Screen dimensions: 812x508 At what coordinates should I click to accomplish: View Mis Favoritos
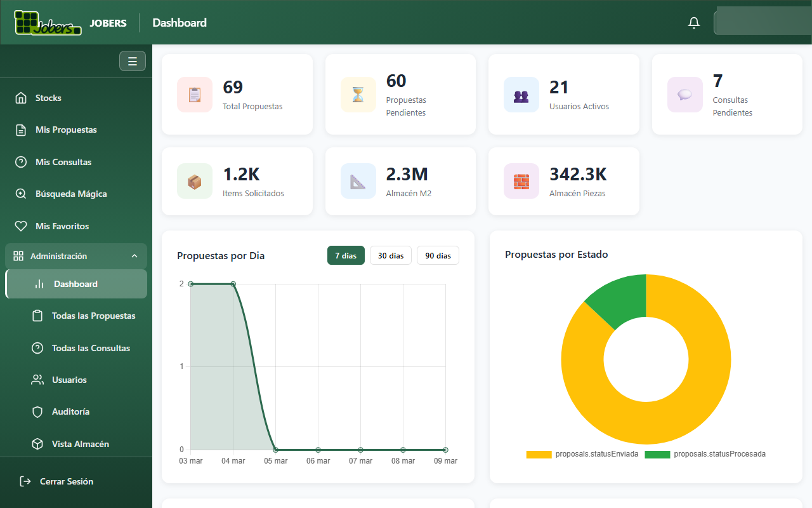point(60,226)
